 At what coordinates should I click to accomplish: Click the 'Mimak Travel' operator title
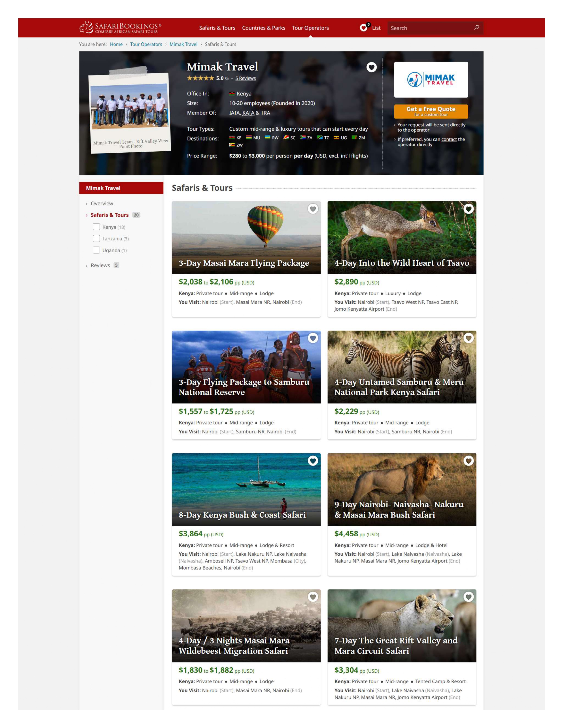pos(223,67)
